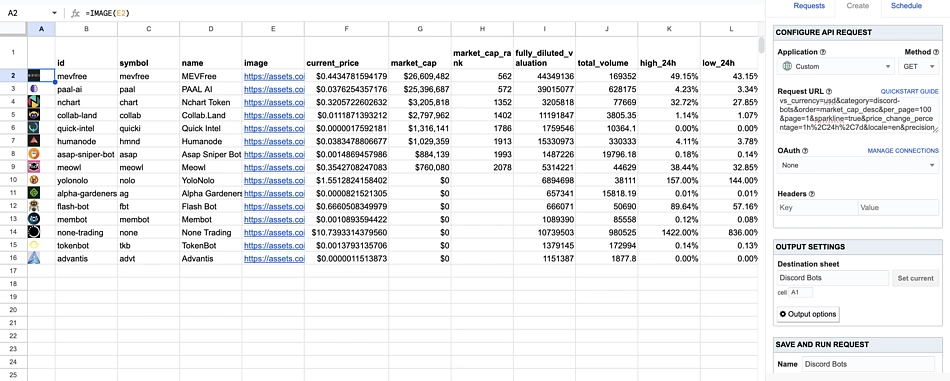Click the 1422.00% high_24h cell
This screenshot has height=381, width=950.
[x=669, y=232]
